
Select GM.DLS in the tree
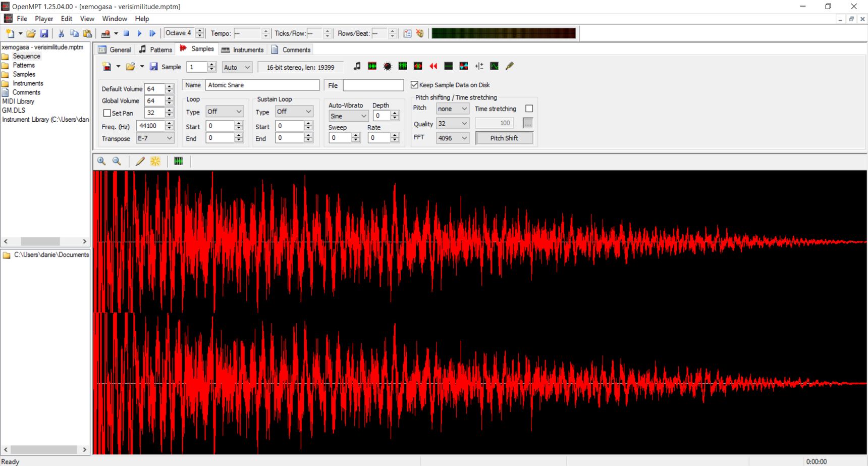pyautogui.click(x=14, y=110)
